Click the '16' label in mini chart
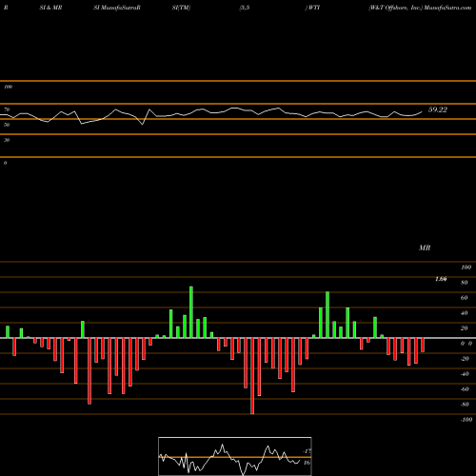 (307, 463)
